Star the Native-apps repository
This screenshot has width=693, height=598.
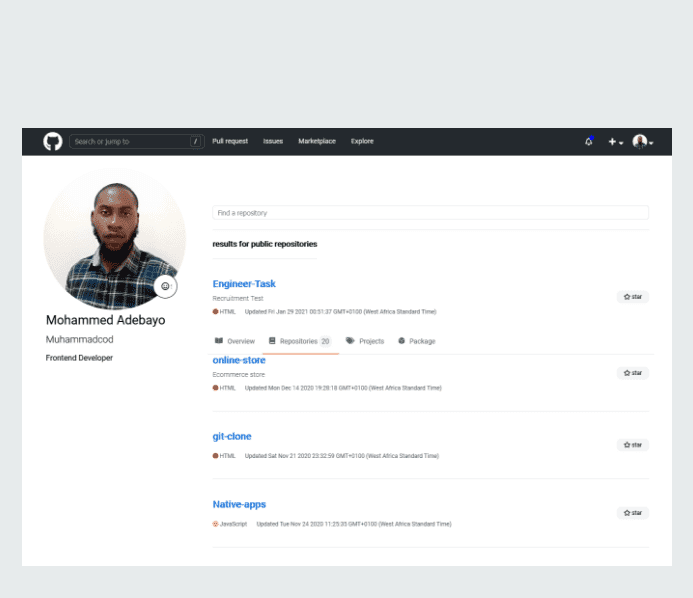point(632,513)
